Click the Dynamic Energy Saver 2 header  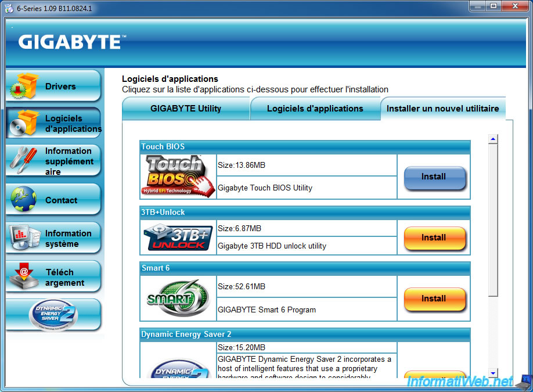pos(305,335)
